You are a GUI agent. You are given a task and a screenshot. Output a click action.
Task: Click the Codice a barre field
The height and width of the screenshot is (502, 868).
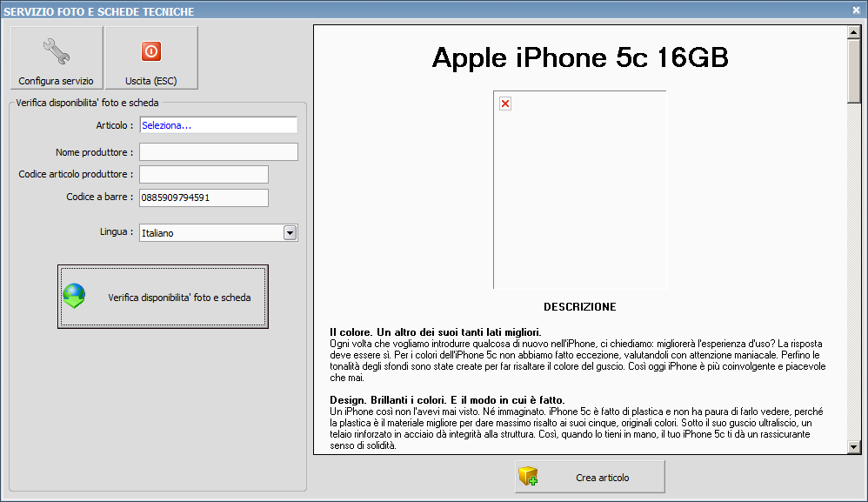coord(204,197)
